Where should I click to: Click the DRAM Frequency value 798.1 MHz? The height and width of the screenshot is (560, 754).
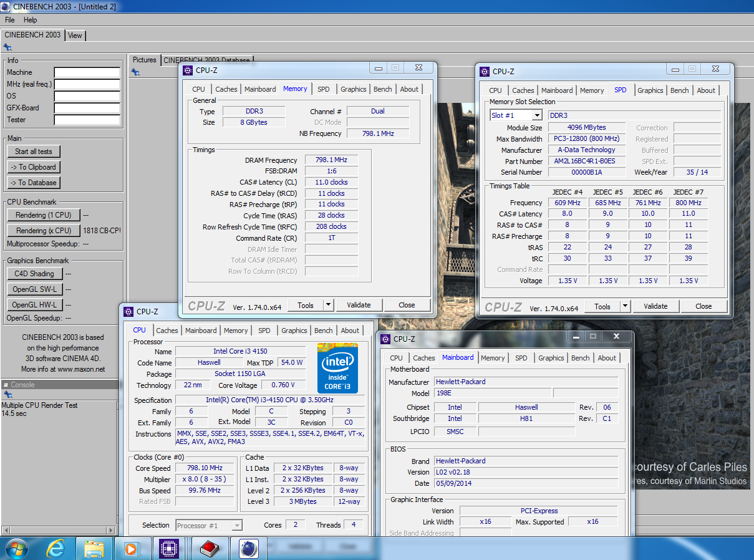tap(331, 160)
